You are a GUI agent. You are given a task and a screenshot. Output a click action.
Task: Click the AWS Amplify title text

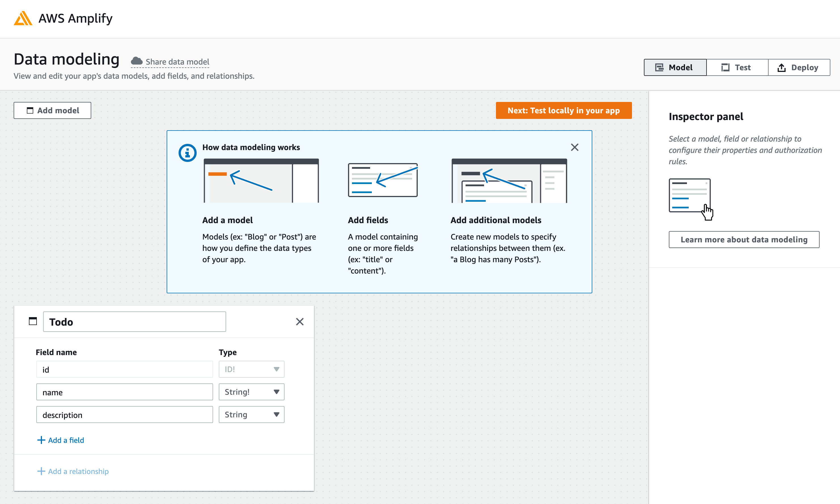point(75,18)
